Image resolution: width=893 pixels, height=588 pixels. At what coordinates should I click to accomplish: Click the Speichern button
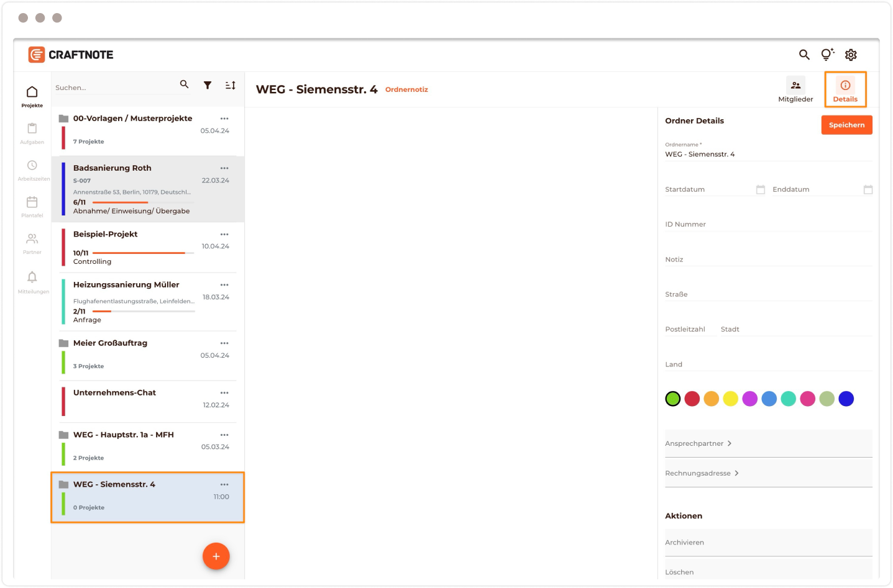coord(846,125)
